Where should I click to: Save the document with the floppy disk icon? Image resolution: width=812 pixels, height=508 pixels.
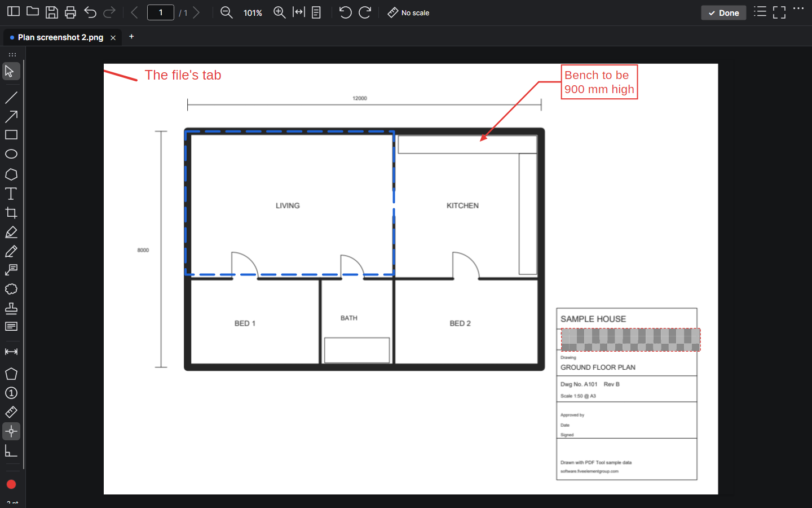(x=52, y=12)
